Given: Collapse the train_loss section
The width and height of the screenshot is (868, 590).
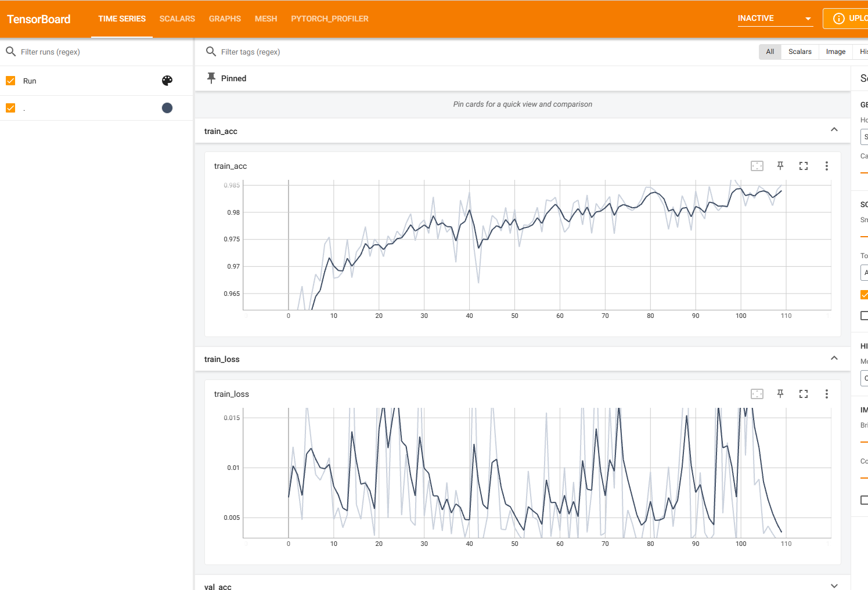Looking at the screenshot, I should (834, 358).
